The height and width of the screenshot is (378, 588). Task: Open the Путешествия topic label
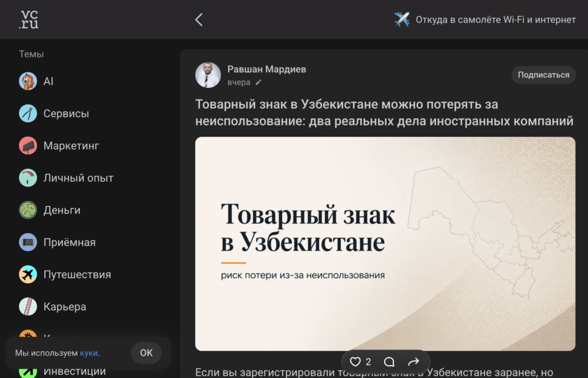pyautogui.click(x=78, y=275)
